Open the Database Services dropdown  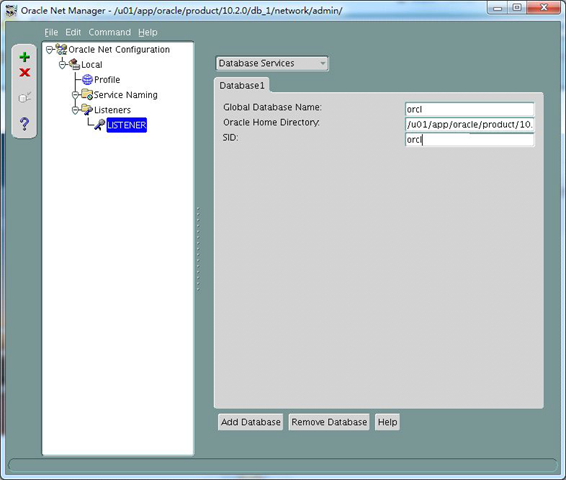tap(271, 64)
